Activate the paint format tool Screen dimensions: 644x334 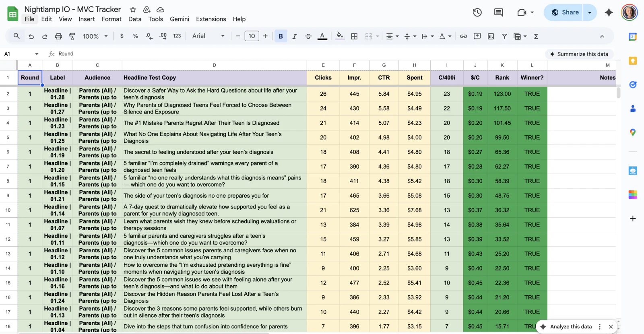point(72,36)
